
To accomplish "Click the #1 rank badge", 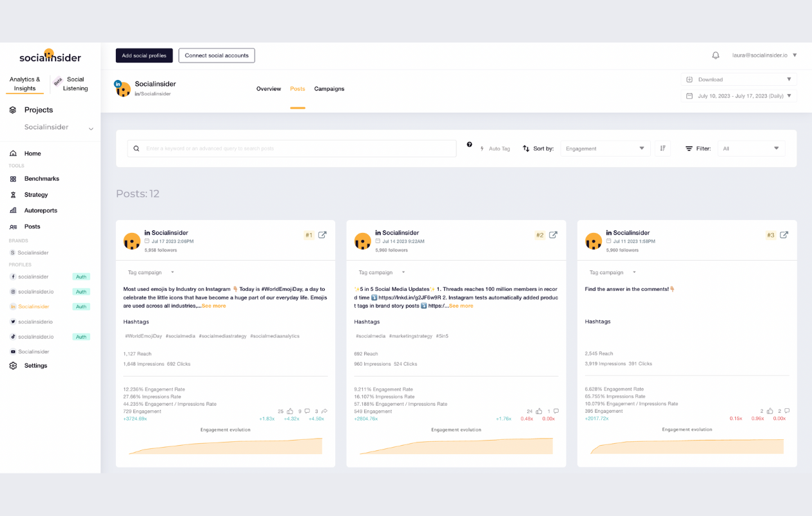I will [x=309, y=235].
